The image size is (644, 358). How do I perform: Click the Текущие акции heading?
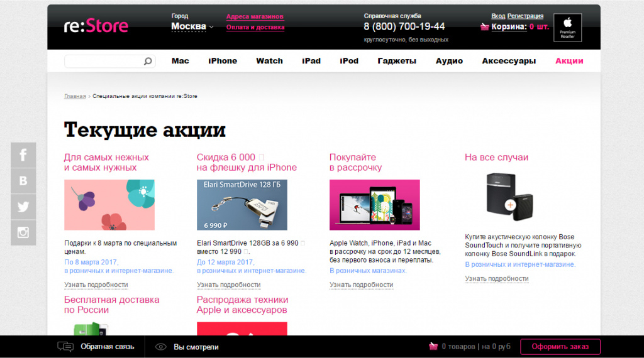(x=145, y=130)
